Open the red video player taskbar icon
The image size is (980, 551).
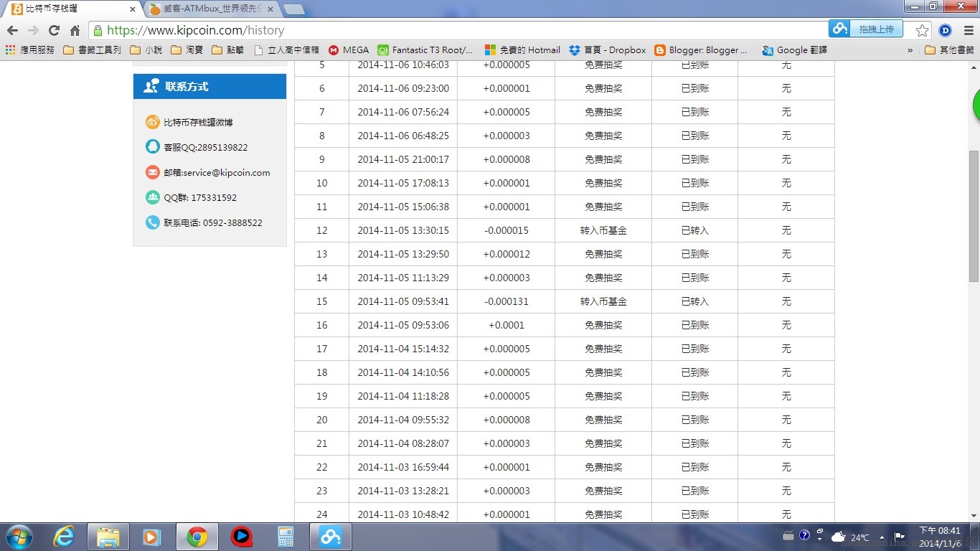242,537
